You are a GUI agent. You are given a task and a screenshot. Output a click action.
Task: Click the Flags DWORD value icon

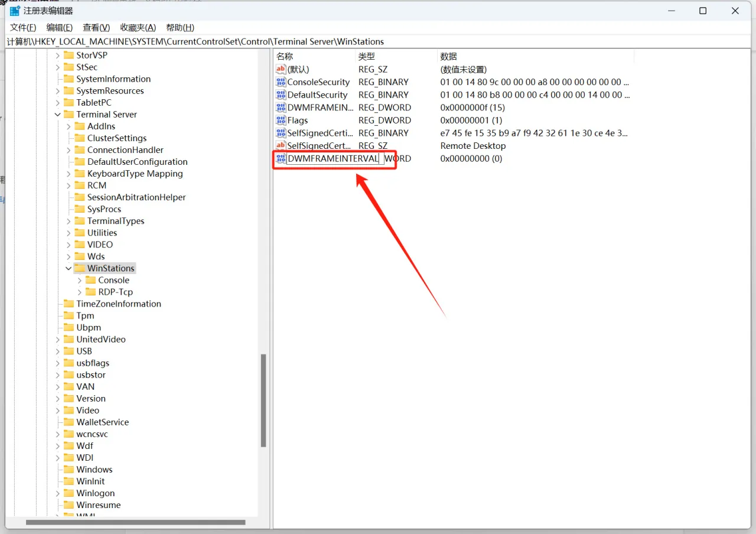(281, 121)
